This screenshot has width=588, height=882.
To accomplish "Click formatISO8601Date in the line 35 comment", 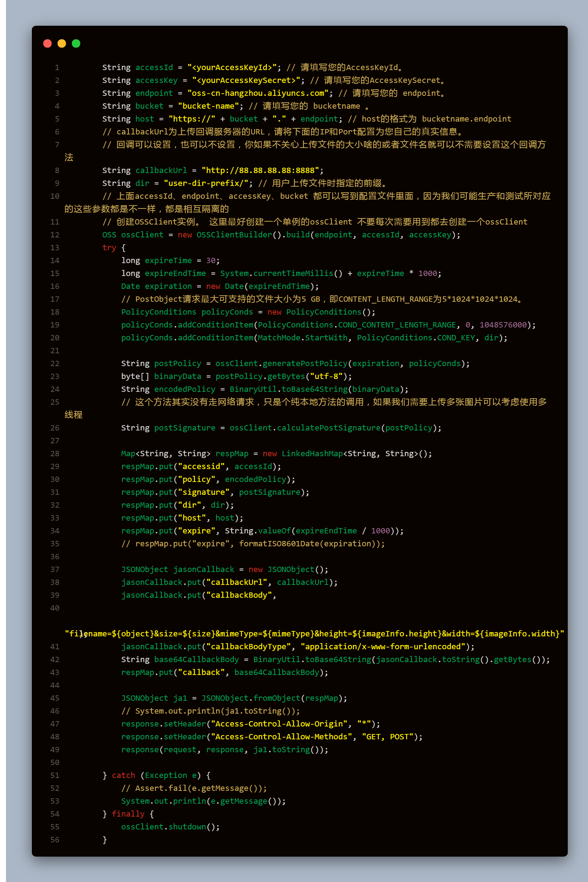I will point(279,544).
